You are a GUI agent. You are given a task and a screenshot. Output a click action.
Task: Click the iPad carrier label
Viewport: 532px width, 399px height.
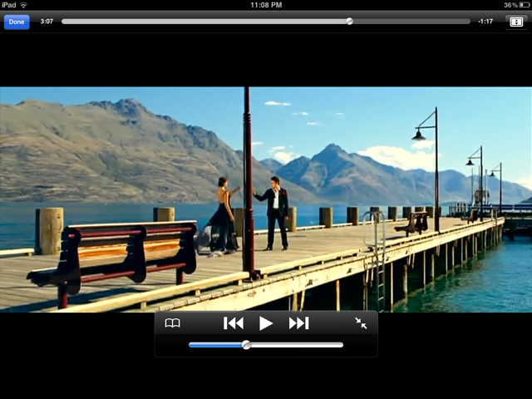[9, 5]
